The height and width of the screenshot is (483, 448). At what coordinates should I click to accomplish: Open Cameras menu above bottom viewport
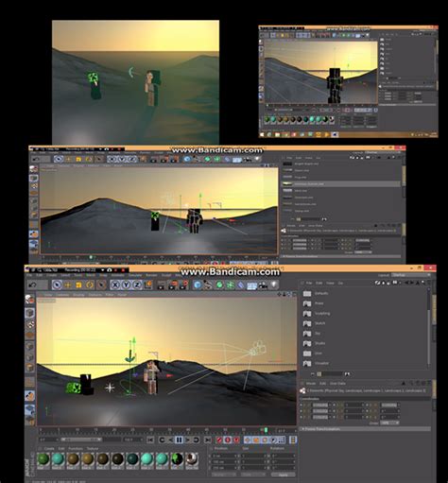coord(62,295)
